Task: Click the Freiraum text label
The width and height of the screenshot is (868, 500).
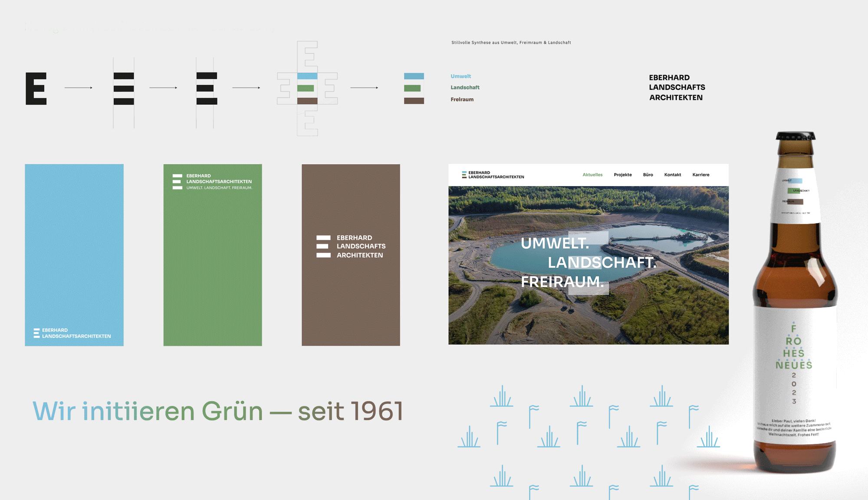Action: coord(462,99)
